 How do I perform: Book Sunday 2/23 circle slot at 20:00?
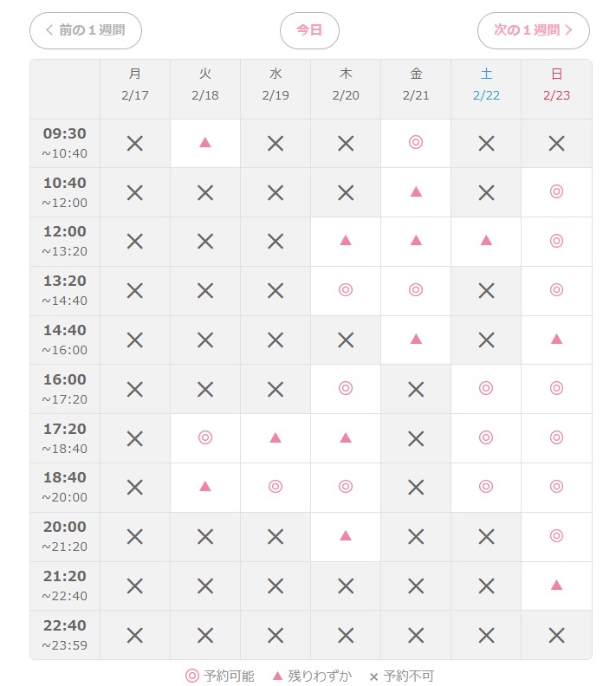click(556, 537)
